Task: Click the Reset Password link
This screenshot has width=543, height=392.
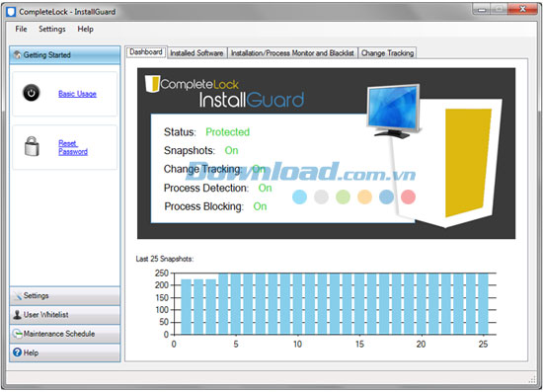Action: 73,147
